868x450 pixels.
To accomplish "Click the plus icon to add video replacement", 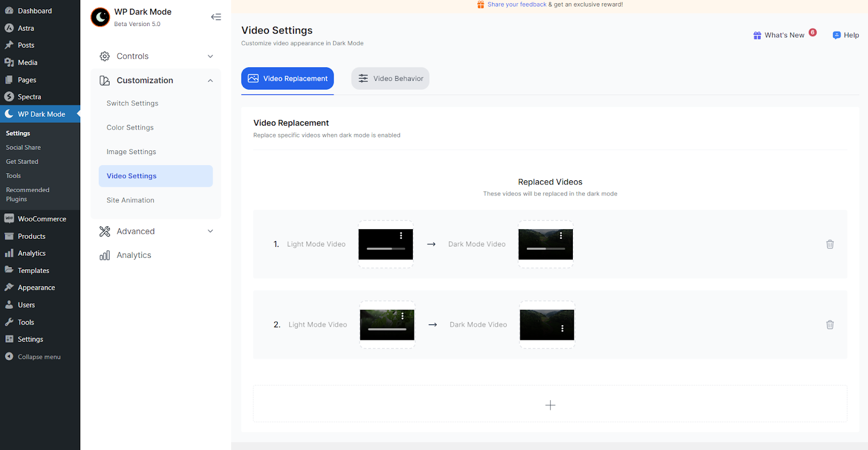I will (x=550, y=405).
